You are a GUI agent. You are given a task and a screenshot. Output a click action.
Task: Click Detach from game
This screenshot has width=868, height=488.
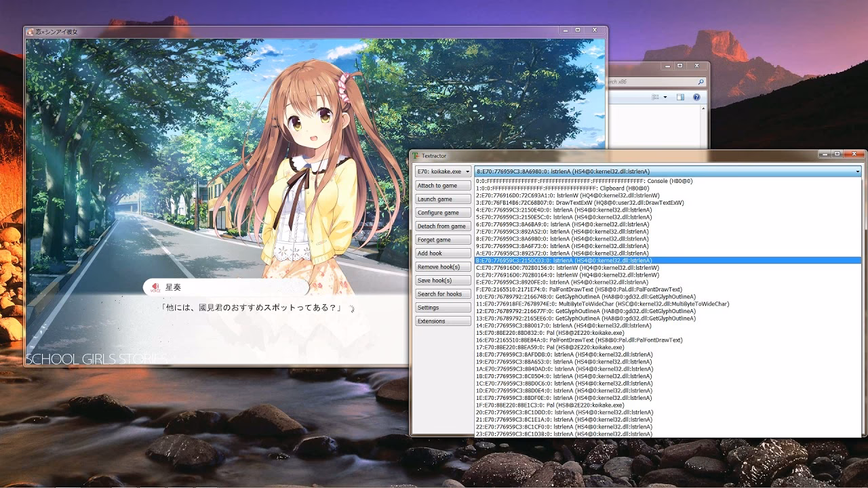[443, 226]
